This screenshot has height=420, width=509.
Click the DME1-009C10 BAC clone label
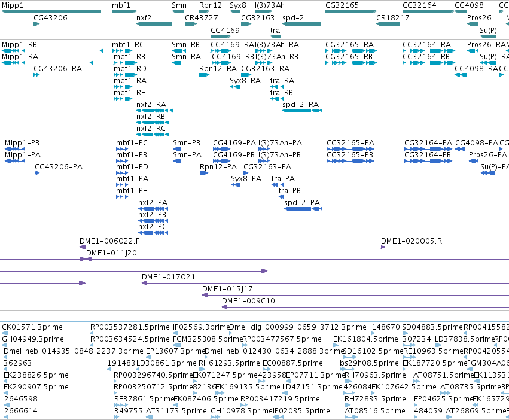tap(248, 301)
